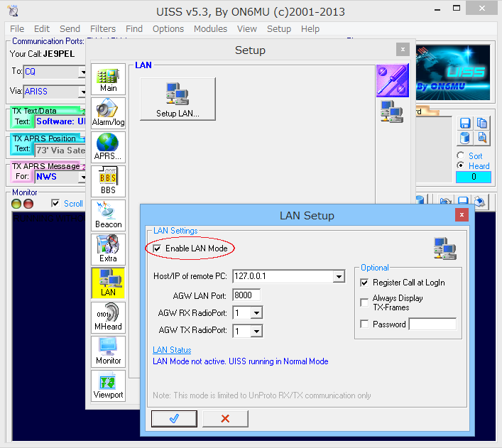502x448 pixels.
Task: Click the UISS By ON6MU banner image
Action: tap(453, 72)
